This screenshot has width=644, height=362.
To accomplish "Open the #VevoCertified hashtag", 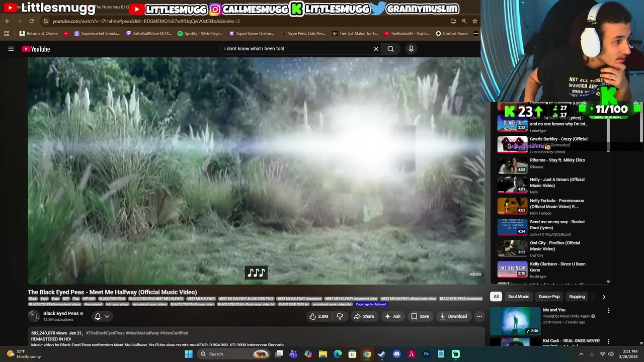I will pyautogui.click(x=174, y=333).
